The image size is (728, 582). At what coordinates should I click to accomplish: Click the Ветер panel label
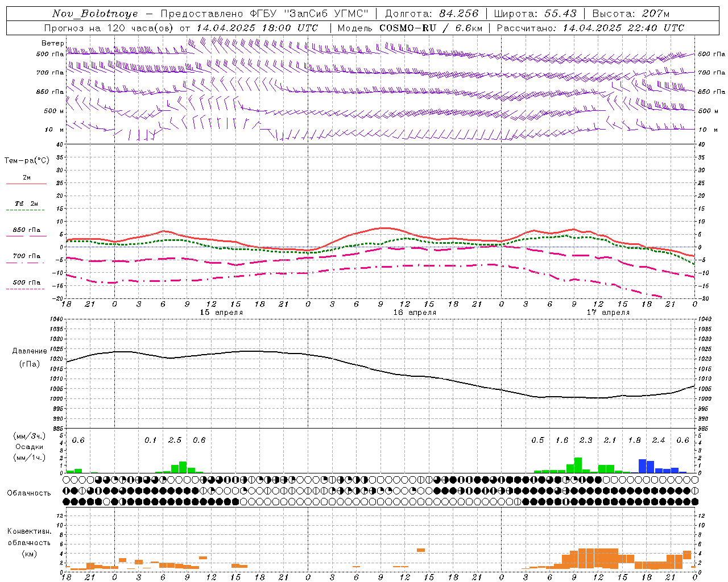click(x=52, y=43)
